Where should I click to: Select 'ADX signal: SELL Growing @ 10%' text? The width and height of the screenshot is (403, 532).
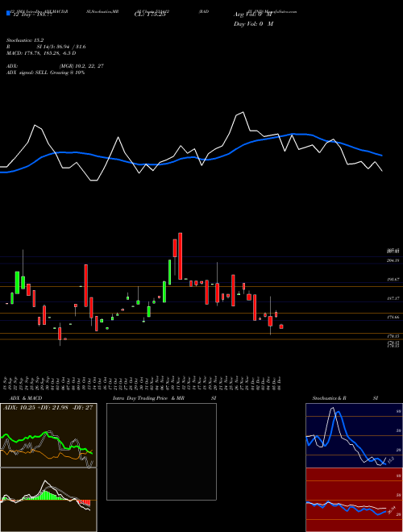(x=45, y=73)
